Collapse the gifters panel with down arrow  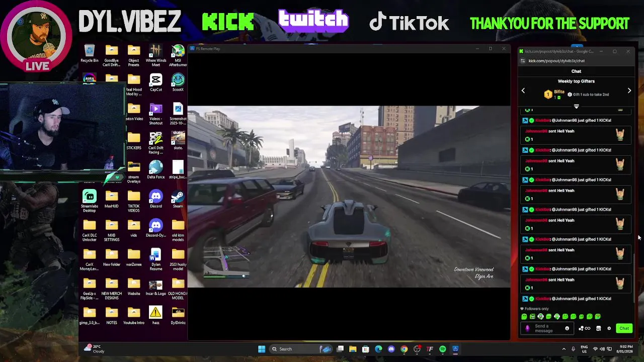pos(577,107)
